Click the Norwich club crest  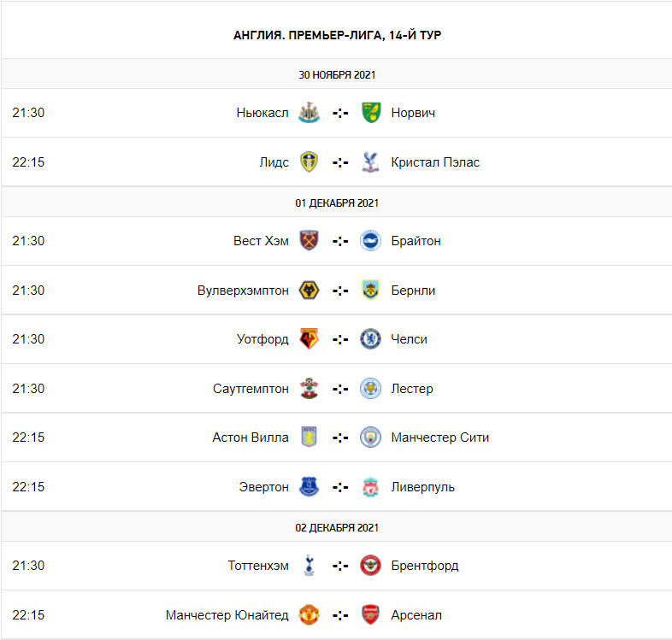click(370, 113)
